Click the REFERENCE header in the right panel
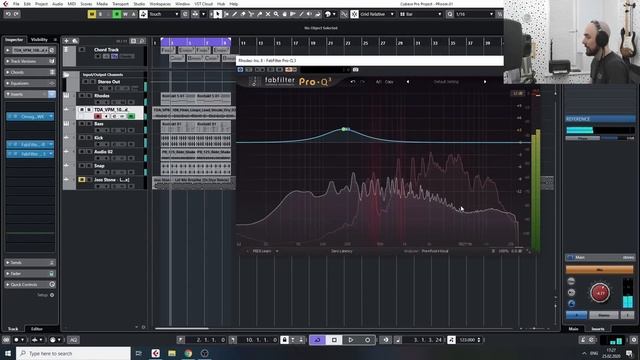The height and width of the screenshot is (360, 640). [x=600, y=119]
